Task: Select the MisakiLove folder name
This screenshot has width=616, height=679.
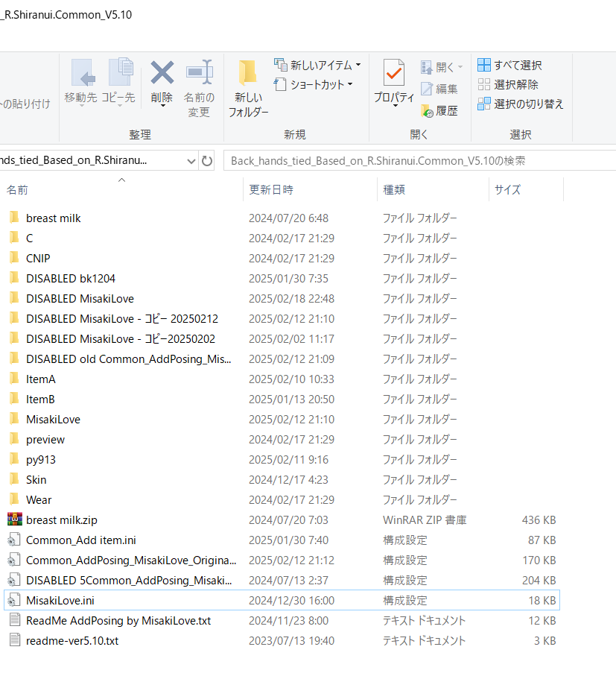Action: (53, 419)
